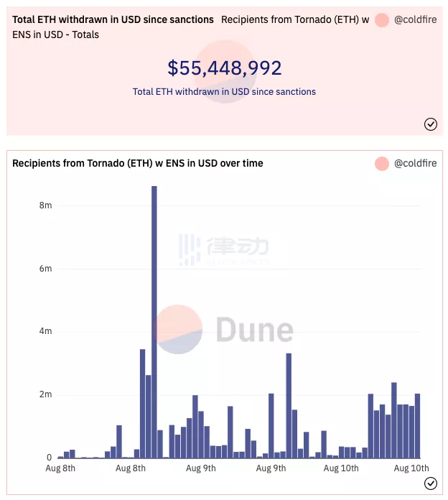The height and width of the screenshot is (500, 448).
Task: Click 'Recipients from Tornado (ETH) w ENS' chart title
Action: coord(138,163)
